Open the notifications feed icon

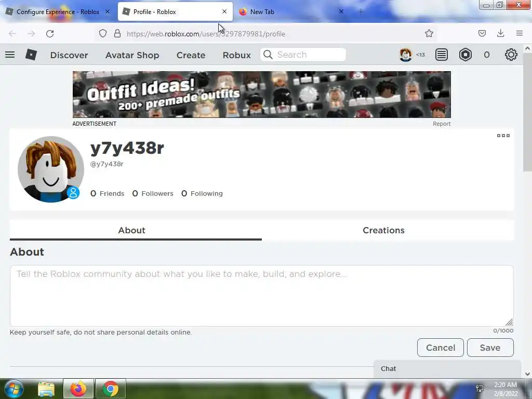(442, 55)
